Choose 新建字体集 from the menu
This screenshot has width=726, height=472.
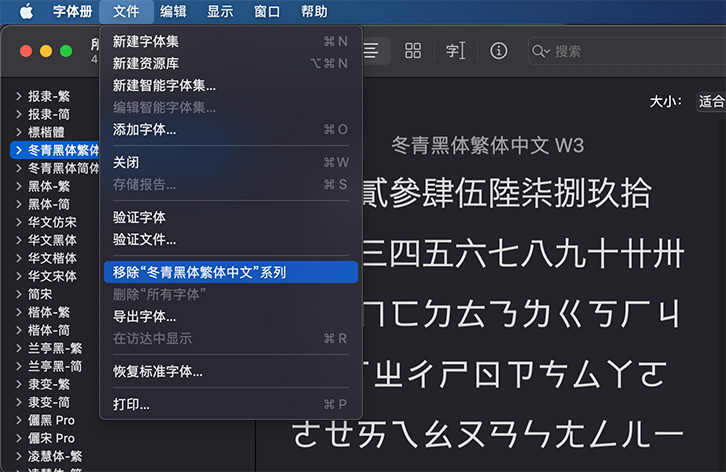click(231, 41)
